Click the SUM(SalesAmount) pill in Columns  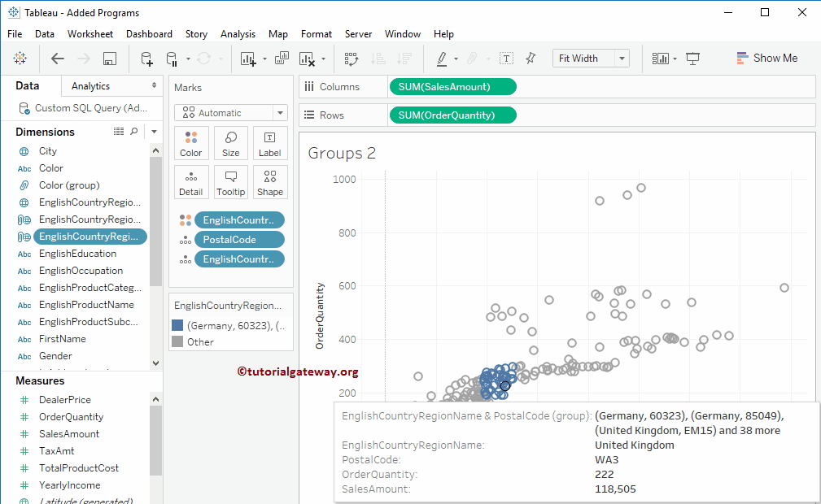click(452, 87)
